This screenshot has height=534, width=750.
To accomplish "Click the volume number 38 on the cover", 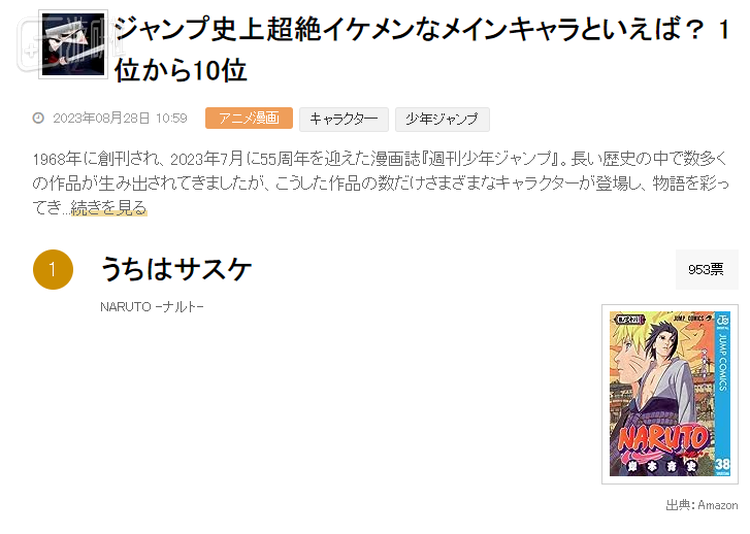I will (722, 465).
